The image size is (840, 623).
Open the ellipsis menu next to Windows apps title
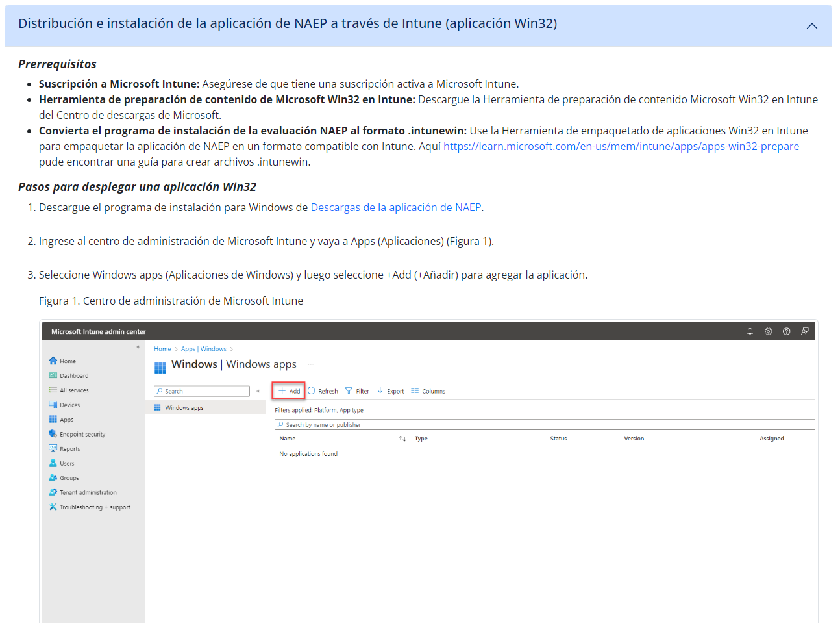pyautogui.click(x=310, y=364)
